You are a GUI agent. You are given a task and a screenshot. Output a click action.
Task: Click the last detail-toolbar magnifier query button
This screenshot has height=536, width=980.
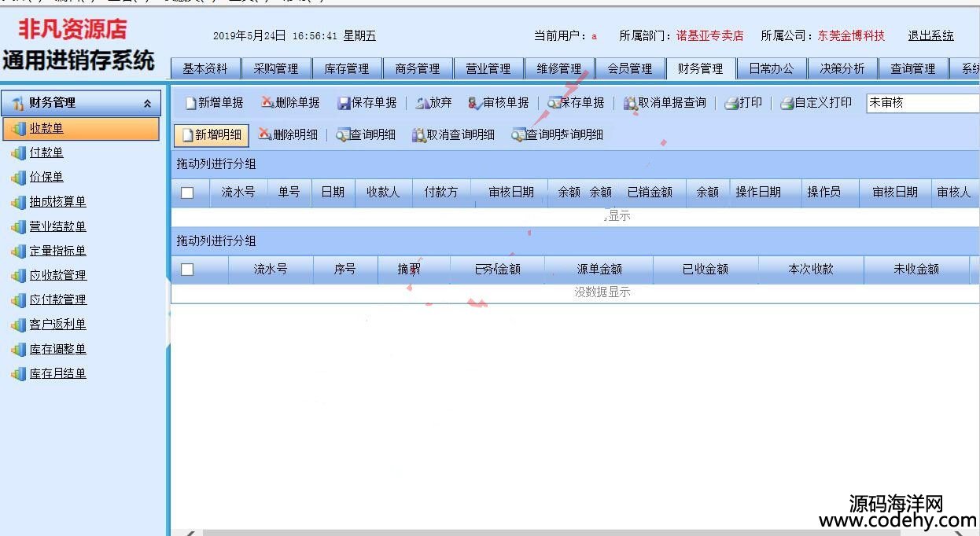pos(557,134)
